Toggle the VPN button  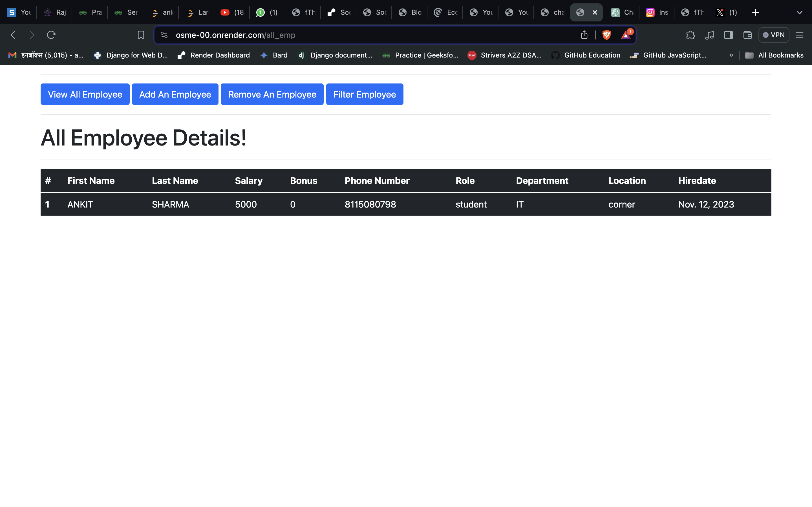pyautogui.click(x=773, y=35)
